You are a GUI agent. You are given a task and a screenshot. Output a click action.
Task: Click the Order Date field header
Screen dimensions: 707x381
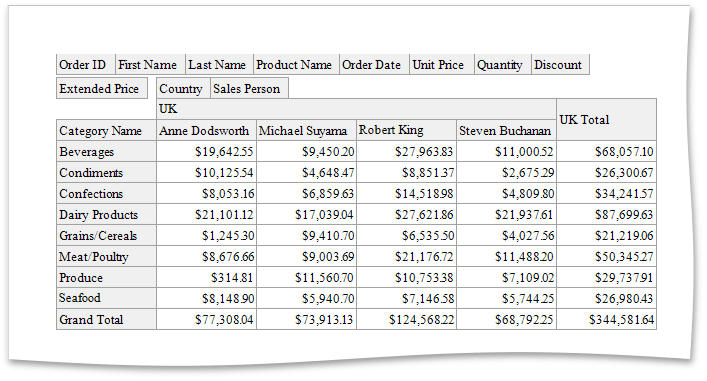(x=374, y=64)
